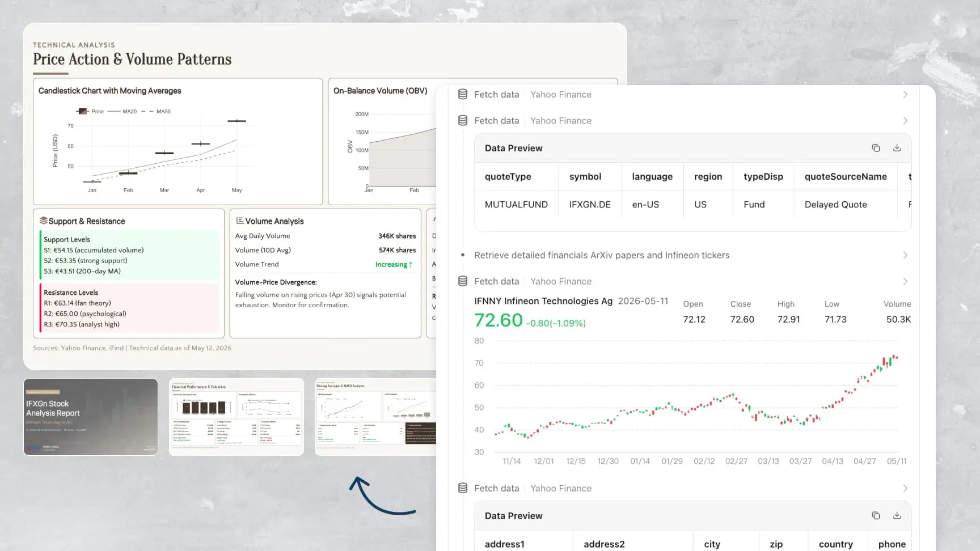Click the green 72.60 stock price
Screen dimensions: 980x551
coord(499,320)
